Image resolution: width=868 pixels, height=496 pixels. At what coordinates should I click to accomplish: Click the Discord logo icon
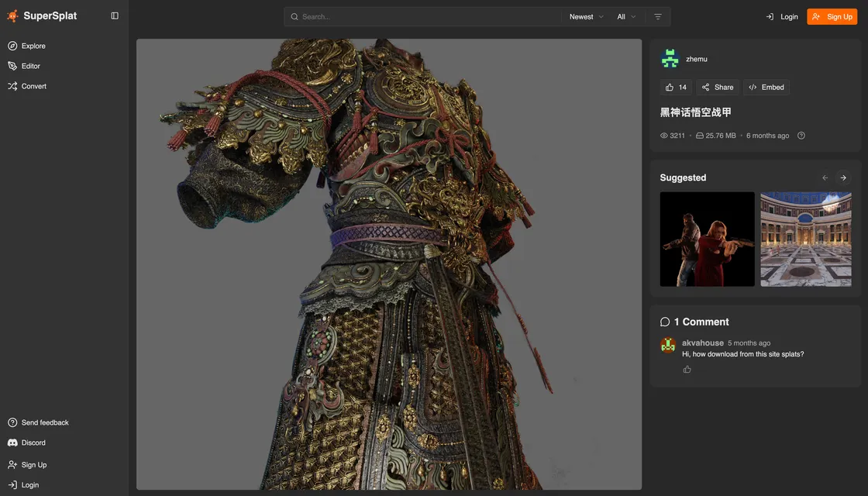point(12,443)
